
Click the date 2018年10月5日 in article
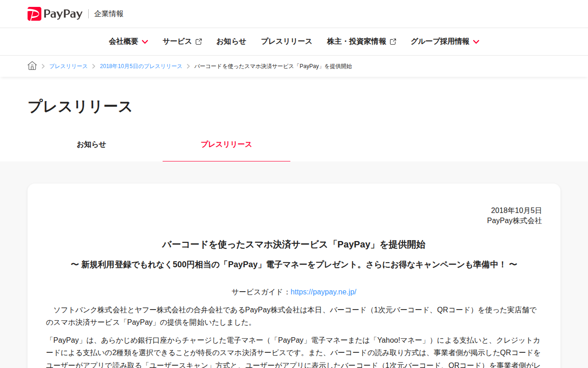(x=516, y=211)
